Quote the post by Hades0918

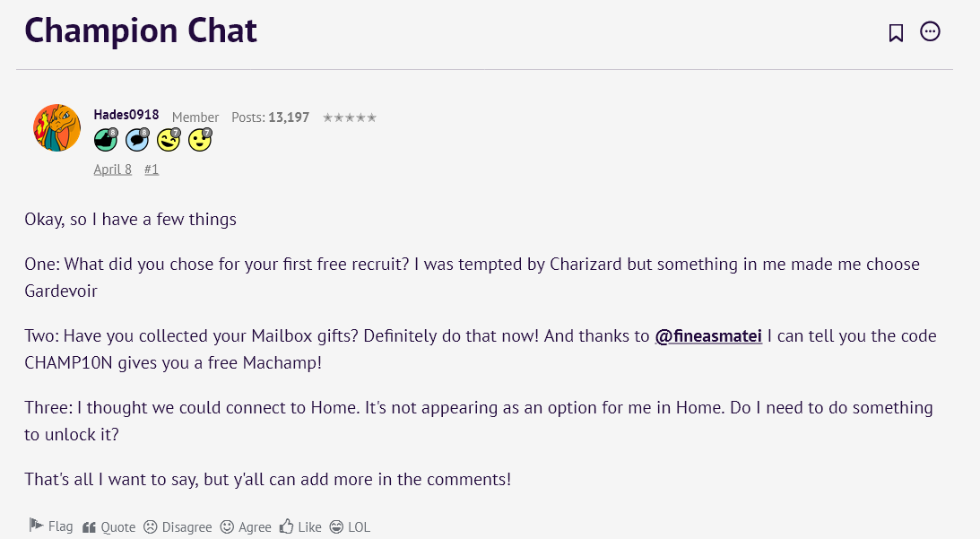(109, 527)
